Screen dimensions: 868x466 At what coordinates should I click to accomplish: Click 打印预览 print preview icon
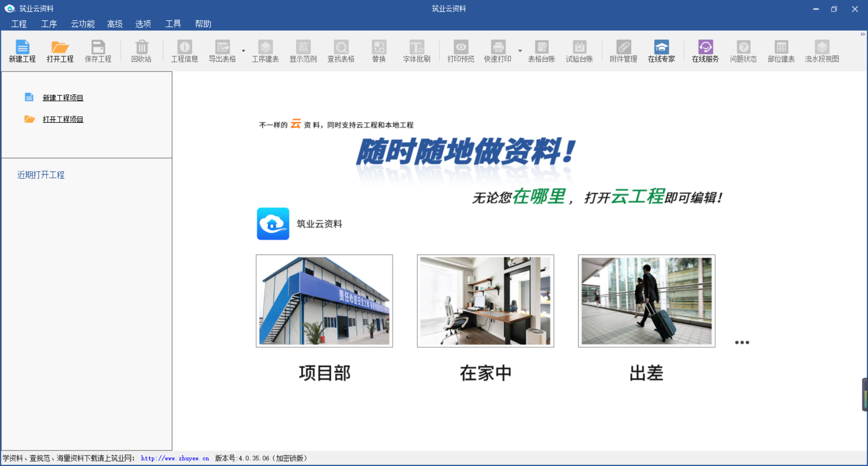click(461, 51)
